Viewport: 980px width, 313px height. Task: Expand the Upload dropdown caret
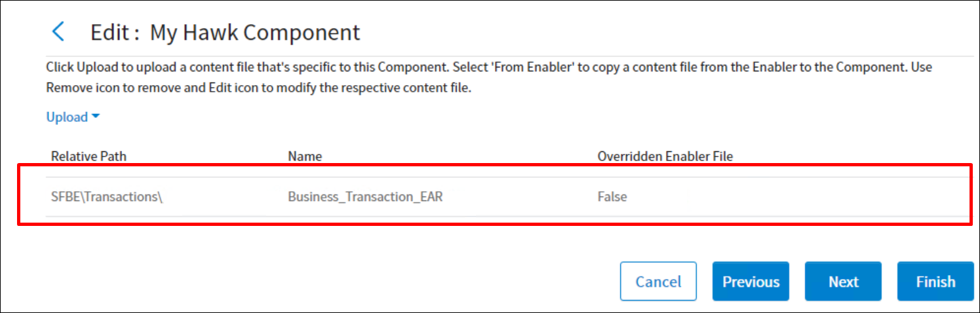(96, 117)
